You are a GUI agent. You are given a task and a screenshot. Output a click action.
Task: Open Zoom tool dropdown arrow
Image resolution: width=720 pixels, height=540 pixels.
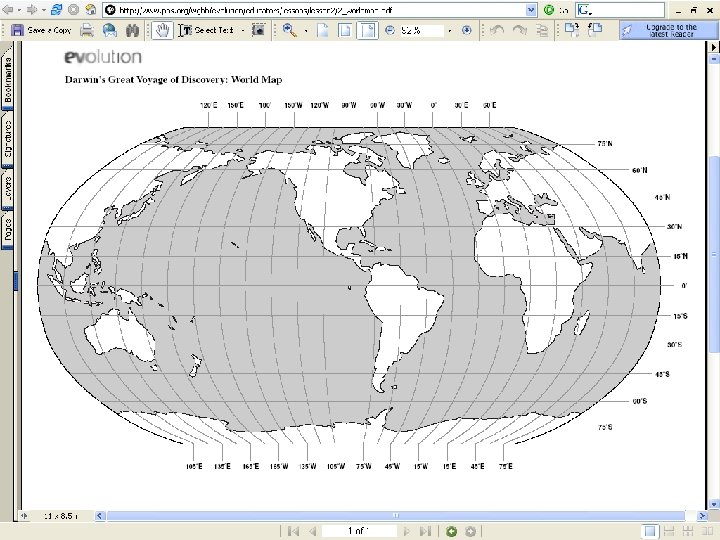306,31
